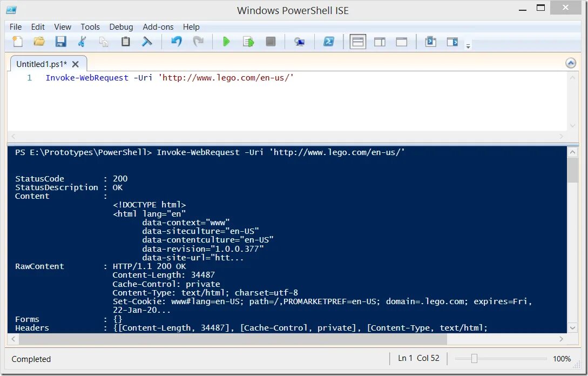Click console vertical scrollbar thumb
The height and width of the screenshot is (376, 588).
[573, 170]
